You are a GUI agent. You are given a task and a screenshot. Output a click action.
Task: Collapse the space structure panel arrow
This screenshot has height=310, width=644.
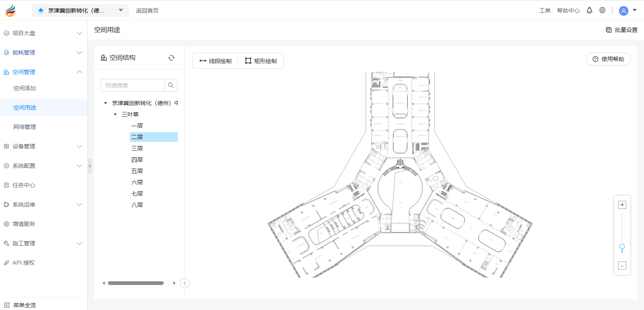(x=185, y=283)
